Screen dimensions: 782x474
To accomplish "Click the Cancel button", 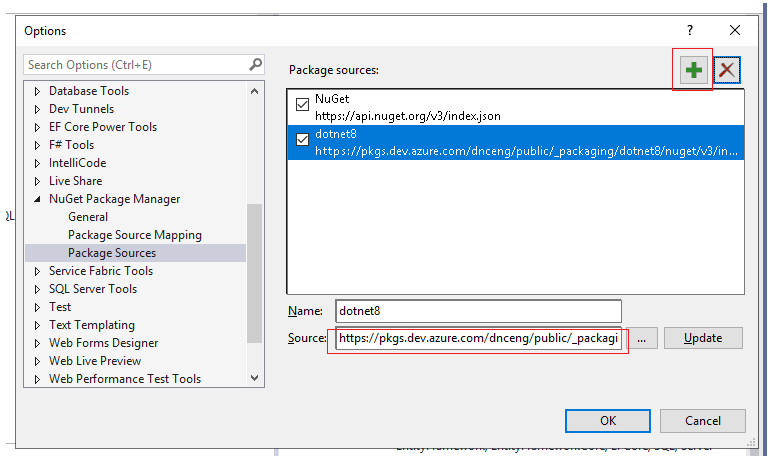I will 702,421.
